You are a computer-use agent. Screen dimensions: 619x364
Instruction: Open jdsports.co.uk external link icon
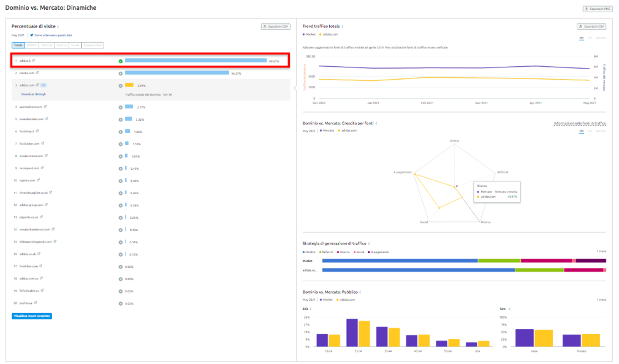pos(42,217)
